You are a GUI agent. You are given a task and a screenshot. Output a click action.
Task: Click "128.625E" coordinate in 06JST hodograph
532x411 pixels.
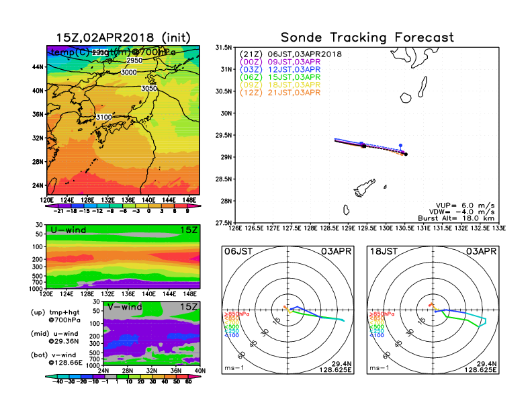pos(335,369)
